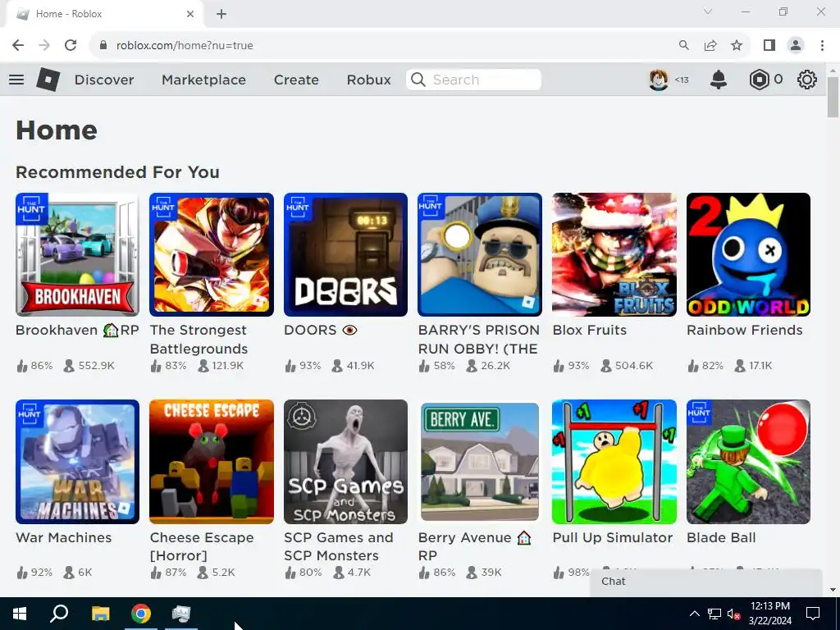
Task: Open the Pull Up Simulator thumbnail
Action: (x=614, y=462)
